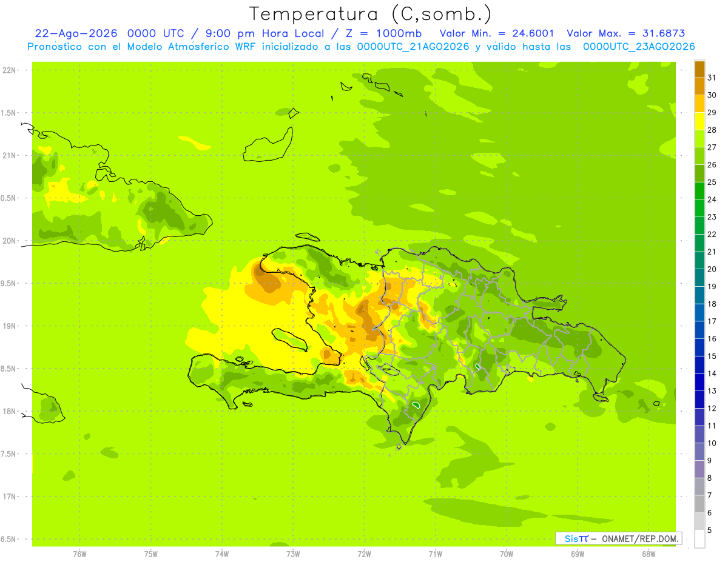The height and width of the screenshot is (562, 728).
Task: Click the "Z = 1000mb" pressure level text
Action: pyautogui.click(x=382, y=33)
